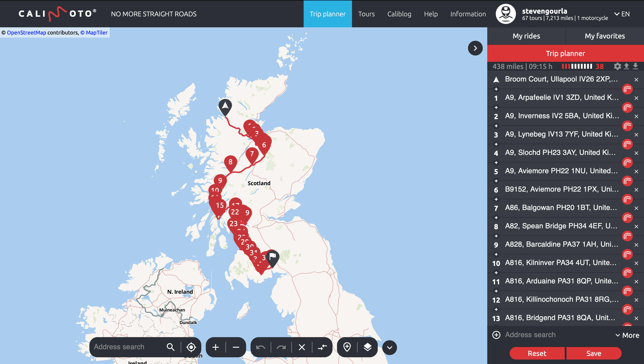Remove waypoint 5 A9, Aviemore
Viewport: 644px width, 364px height.
pos(636,171)
